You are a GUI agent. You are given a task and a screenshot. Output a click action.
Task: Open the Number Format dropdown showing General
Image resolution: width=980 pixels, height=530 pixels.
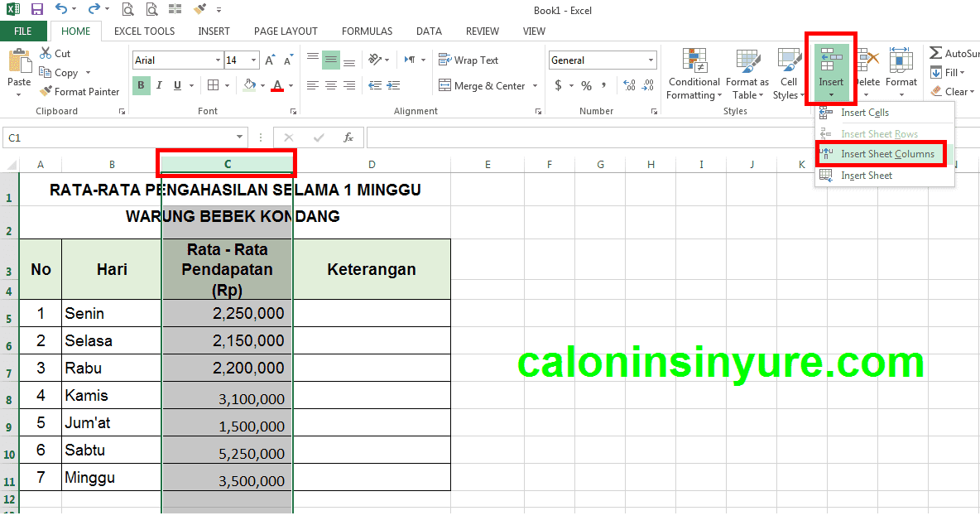pyautogui.click(x=602, y=59)
